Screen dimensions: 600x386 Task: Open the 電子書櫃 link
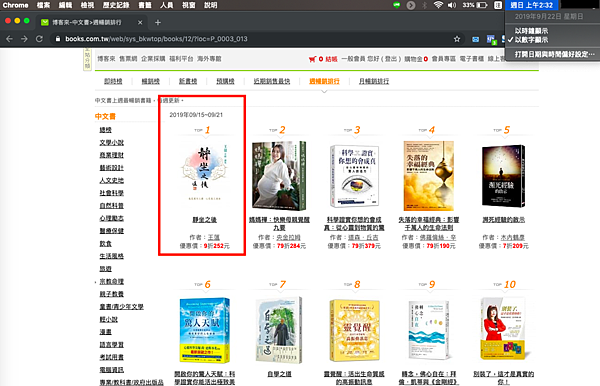pyautogui.click(x=472, y=59)
